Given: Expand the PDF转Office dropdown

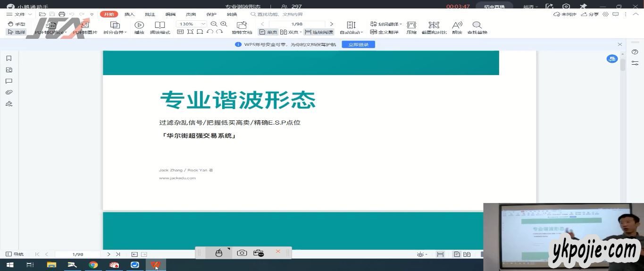Looking at the screenshot, I should (66, 33).
